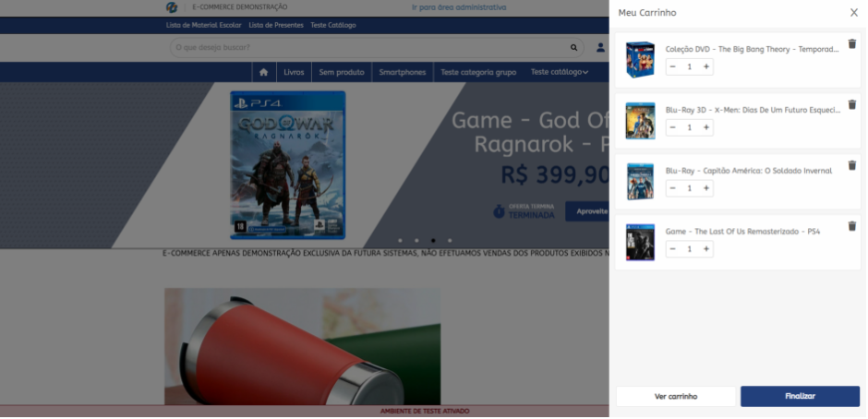
Task: Decrease quantity of The Big Bang Theory DVD
Action: coord(672,67)
